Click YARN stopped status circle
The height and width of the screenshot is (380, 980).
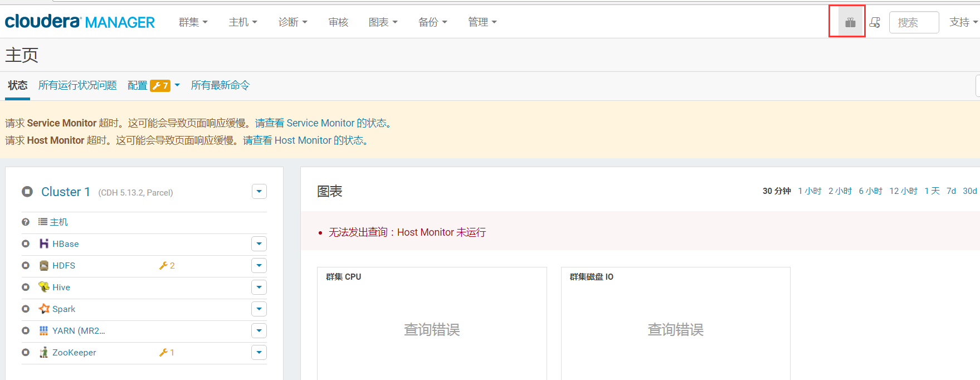click(26, 330)
